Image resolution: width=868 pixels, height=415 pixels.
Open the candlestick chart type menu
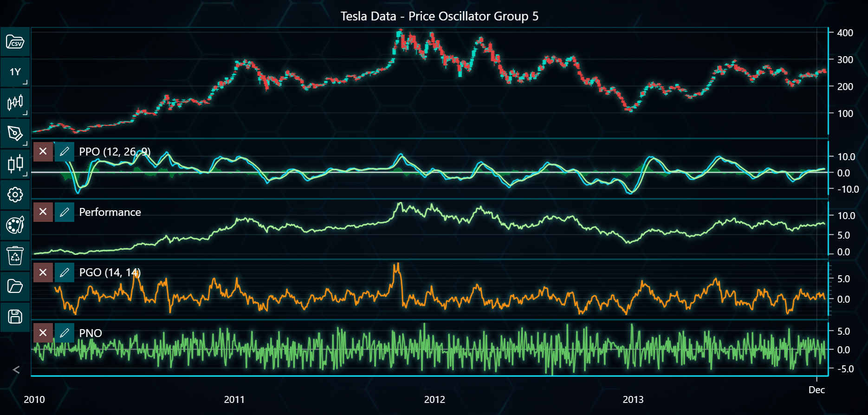[15, 103]
